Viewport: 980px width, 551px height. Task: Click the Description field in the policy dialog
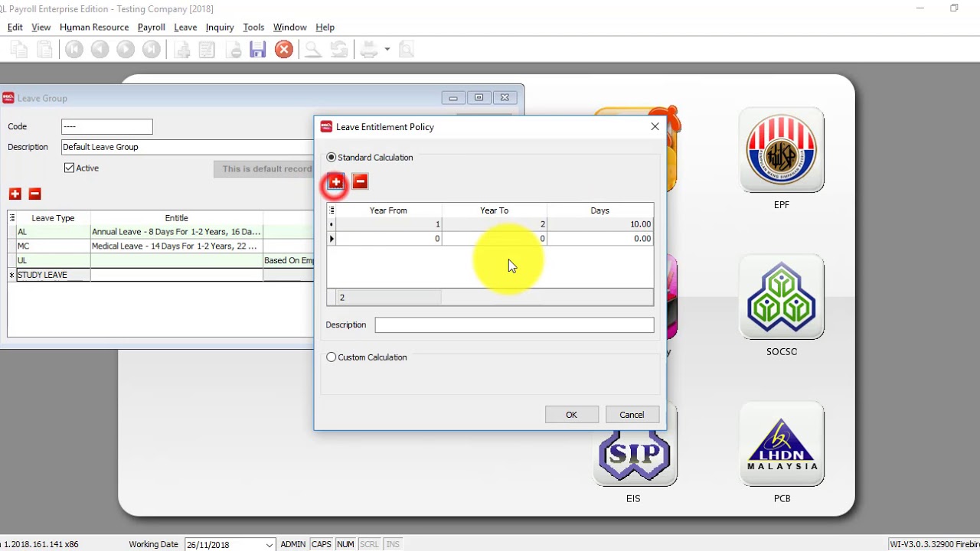click(514, 325)
